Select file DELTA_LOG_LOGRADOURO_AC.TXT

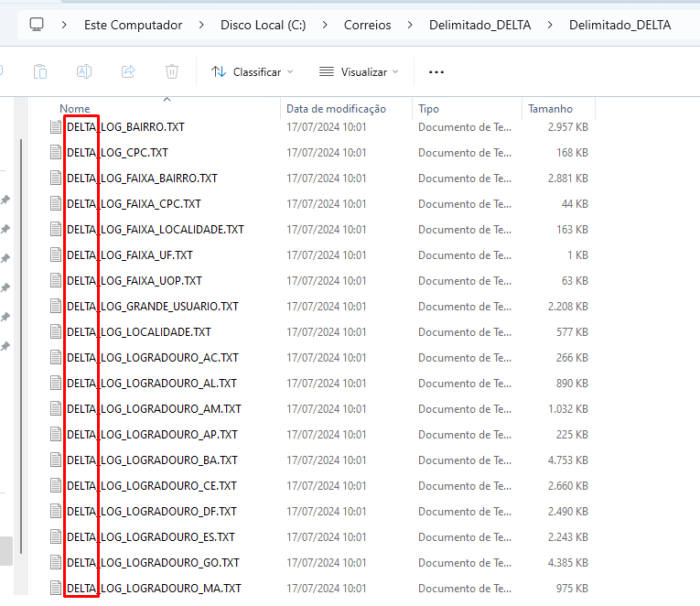click(153, 358)
